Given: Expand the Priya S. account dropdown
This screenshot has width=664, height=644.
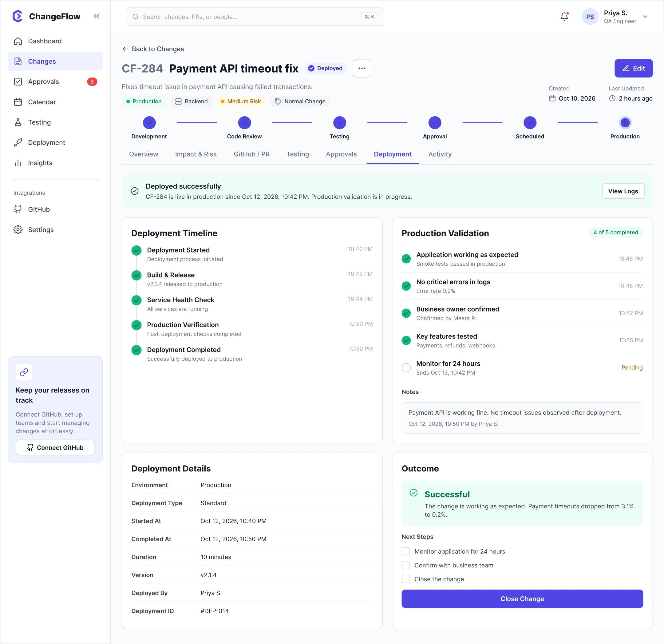Looking at the screenshot, I should (x=645, y=17).
